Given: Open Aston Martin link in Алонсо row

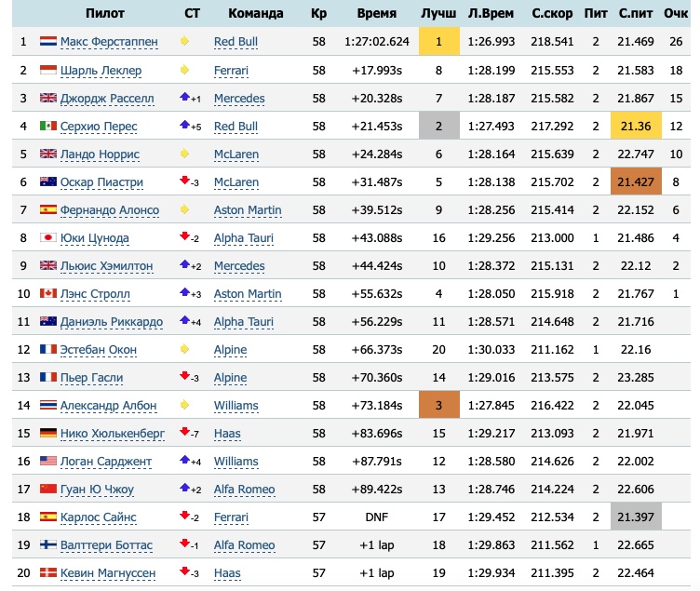Looking at the screenshot, I should tap(248, 210).
